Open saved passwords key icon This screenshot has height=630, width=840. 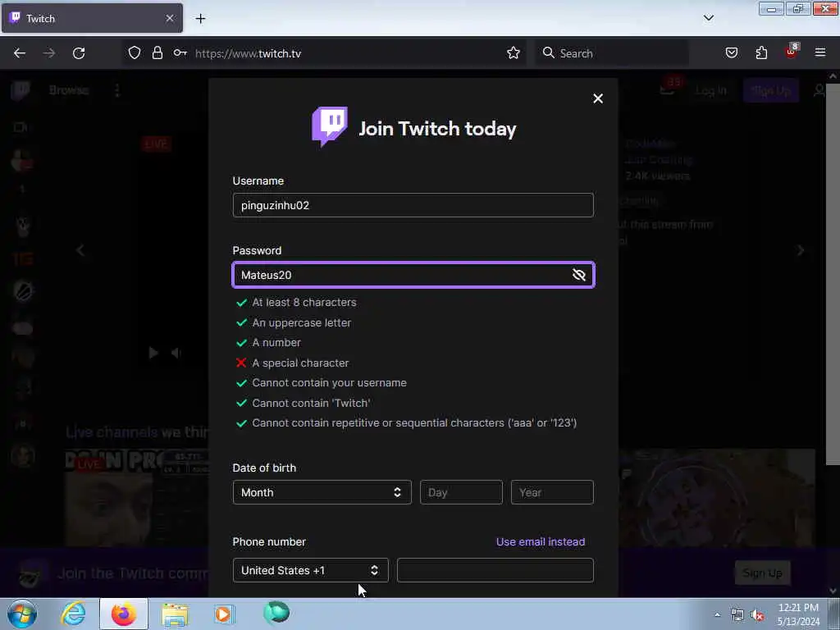pos(180,53)
